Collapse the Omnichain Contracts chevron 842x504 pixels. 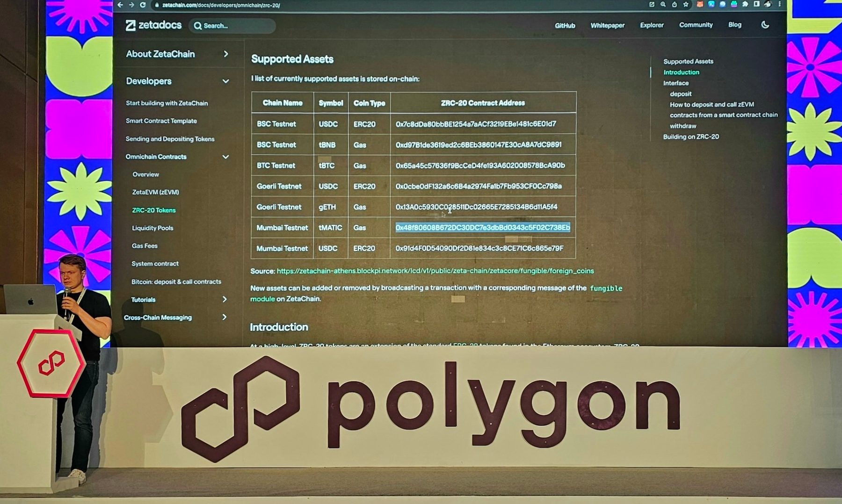pyautogui.click(x=225, y=157)
